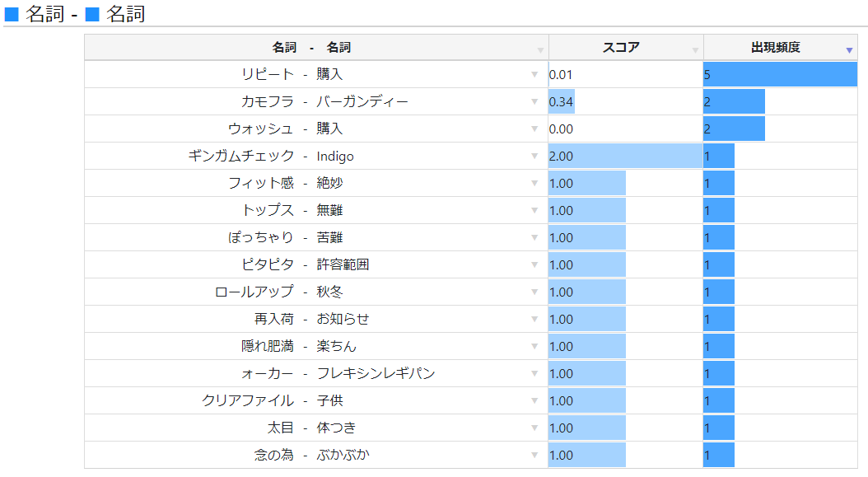Click the score bar showing 2.00
This screenshot has width=868, height=477.
[625, 157]
